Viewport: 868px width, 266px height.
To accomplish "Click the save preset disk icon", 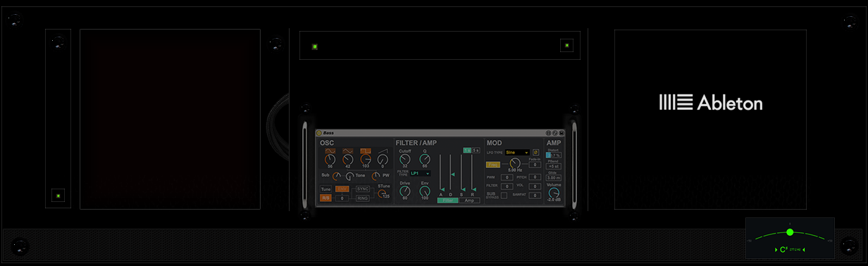I will tap(562, 132).
